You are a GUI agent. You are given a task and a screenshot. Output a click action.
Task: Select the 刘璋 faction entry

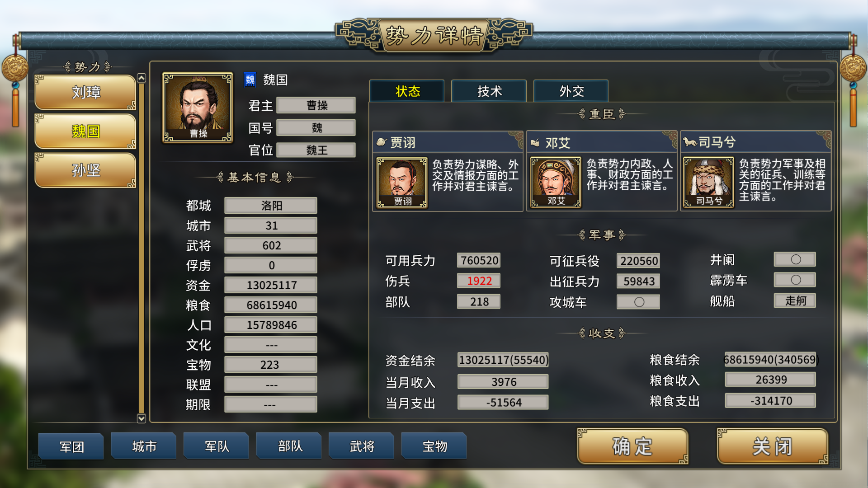[85, 93]
